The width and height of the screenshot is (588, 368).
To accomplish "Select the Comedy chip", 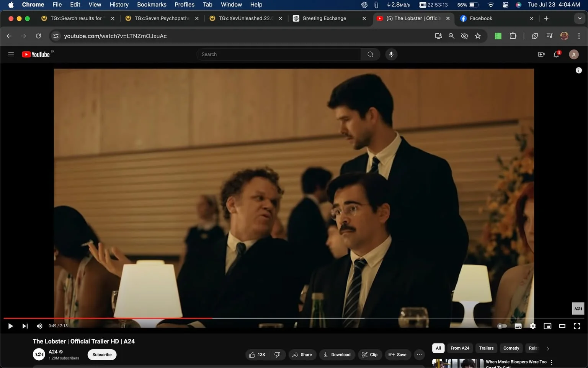I will click(x=511, y=348).
